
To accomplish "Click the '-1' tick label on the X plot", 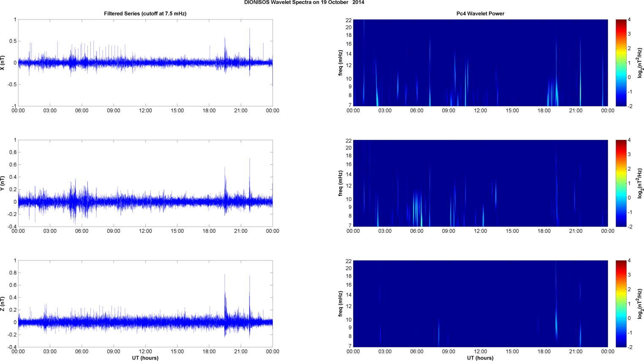I will [x=14, y=106].
